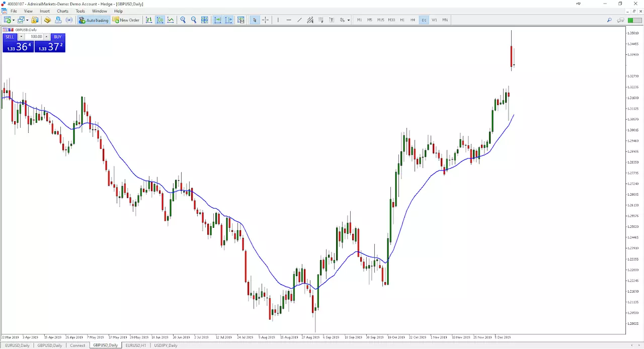Image resolution: width=644 pixels, height=349 pixels.
Task: Switch chart to candlesticks type
Action: [160, 20]
